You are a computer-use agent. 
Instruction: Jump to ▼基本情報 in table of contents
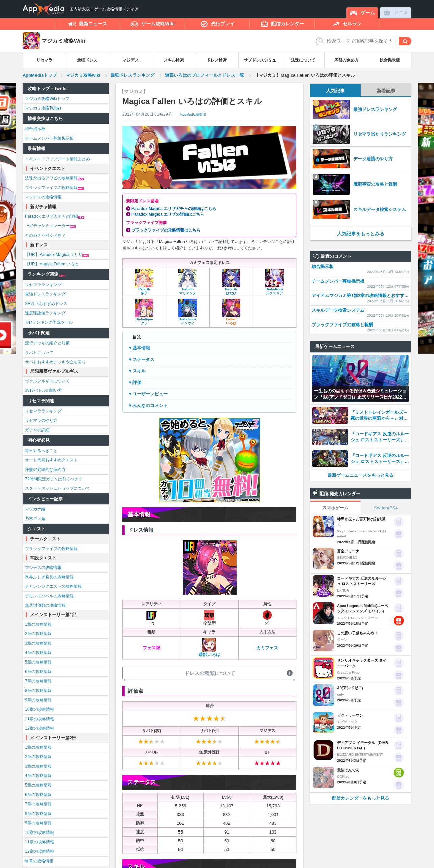(139, 348)
